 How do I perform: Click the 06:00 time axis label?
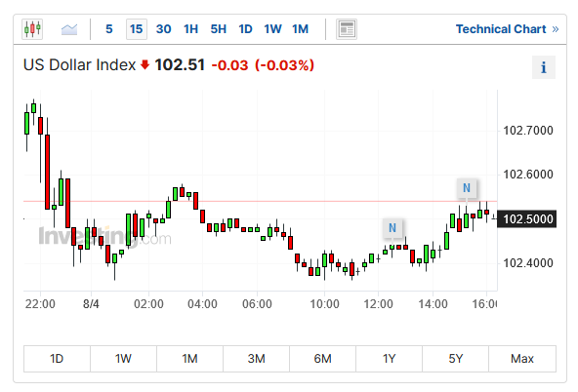(x=257, y=304)
